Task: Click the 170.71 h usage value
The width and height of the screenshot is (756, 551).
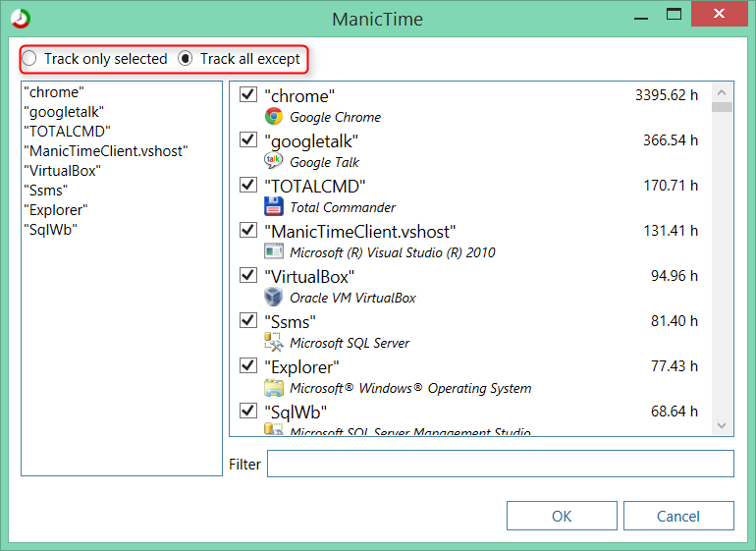Action: point(671,186)
